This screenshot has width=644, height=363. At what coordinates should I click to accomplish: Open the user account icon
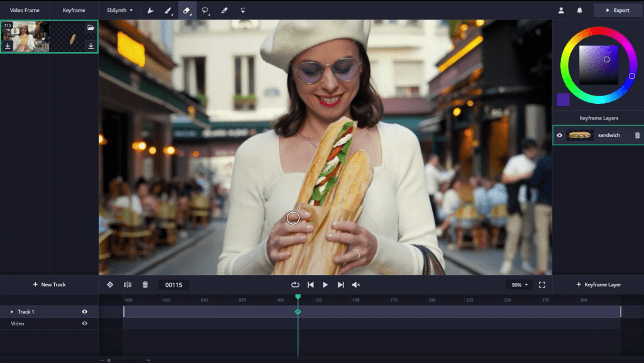561,10
